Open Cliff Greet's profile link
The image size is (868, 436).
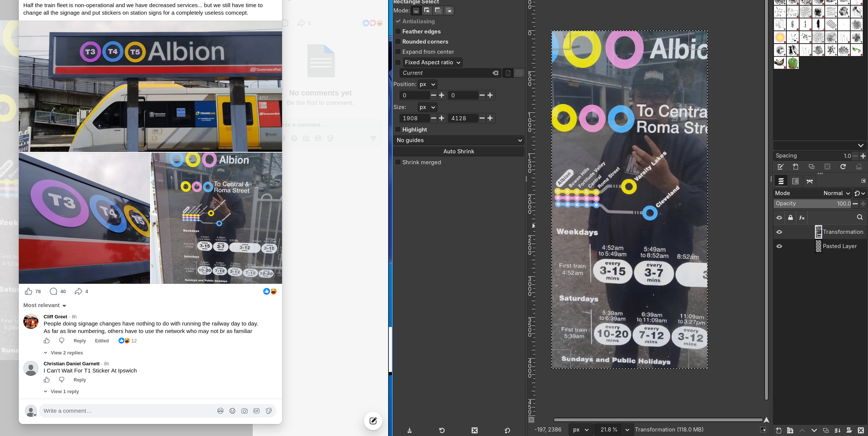(55, 317)
